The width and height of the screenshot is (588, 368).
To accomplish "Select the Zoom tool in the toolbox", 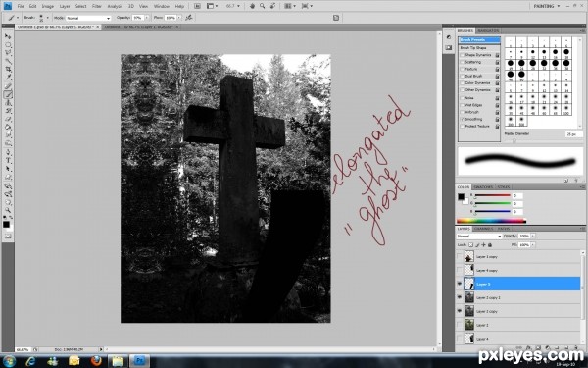I will pyautogui.click(x=8, y=210).
